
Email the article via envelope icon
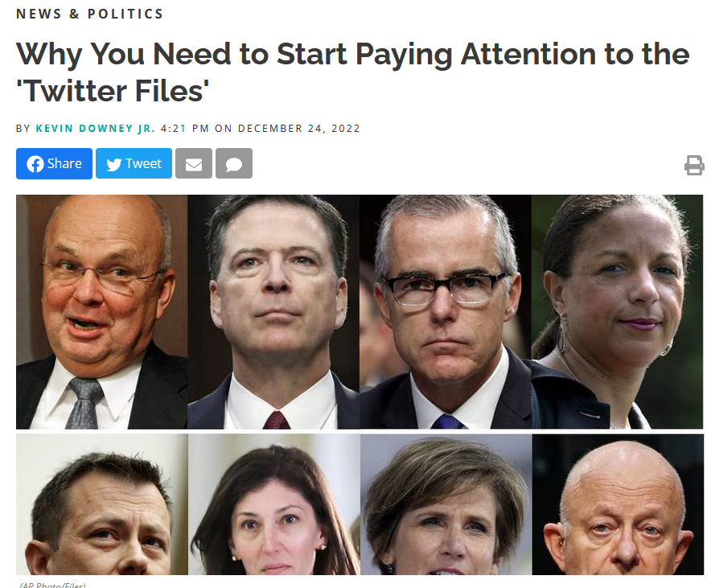click(x=194, y=164)
